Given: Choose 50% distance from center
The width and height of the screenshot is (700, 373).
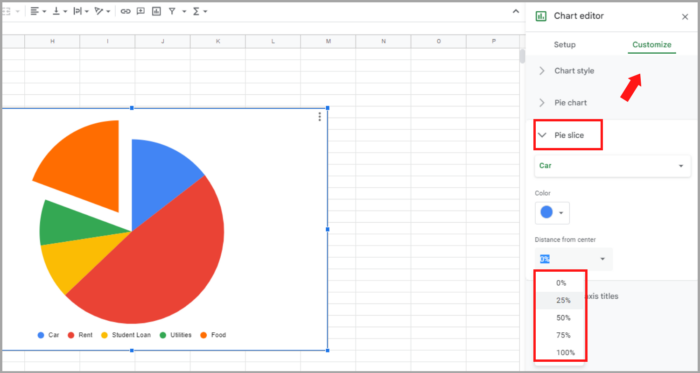Looking at the screenshot, I should point(561,318).
